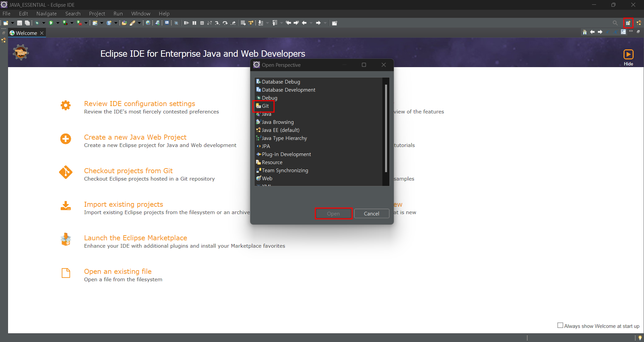644x342 pixels.
Task: Click the New wizard toolbar icon
Action: point(6,23)
